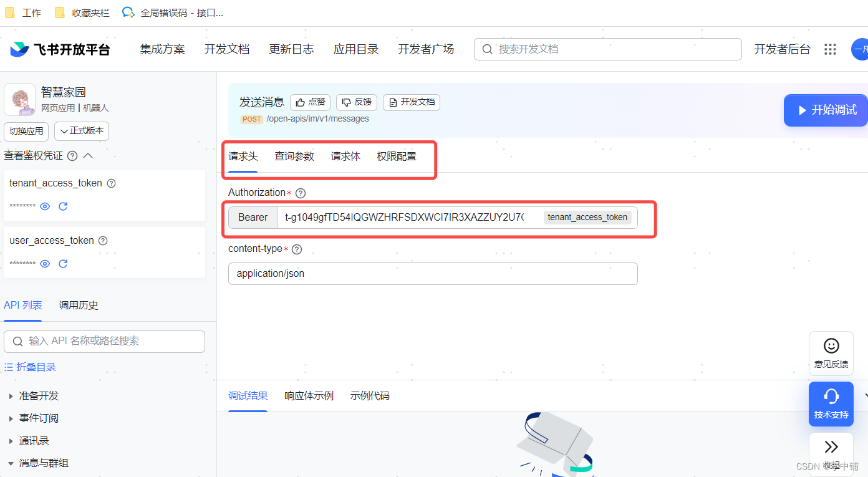Open the 集成方案 menu
This screenshot has width=868, height=477.
162,49
